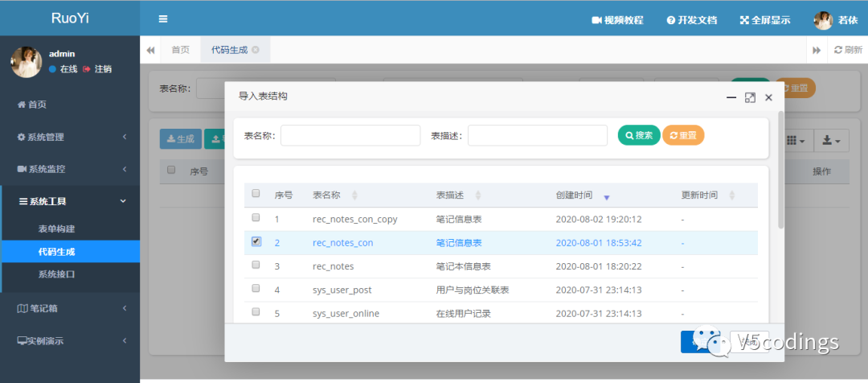
Task: Click the green 搜索 button in the dialog
Action: point(639,135)
